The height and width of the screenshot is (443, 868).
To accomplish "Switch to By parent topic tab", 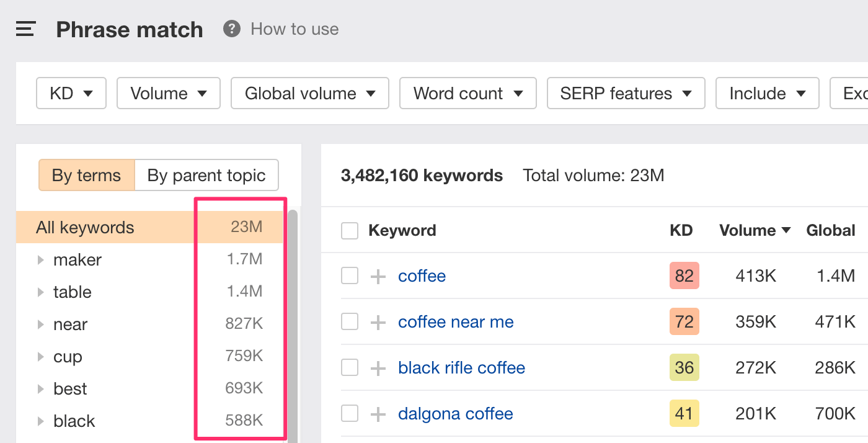I will point(206,176).
